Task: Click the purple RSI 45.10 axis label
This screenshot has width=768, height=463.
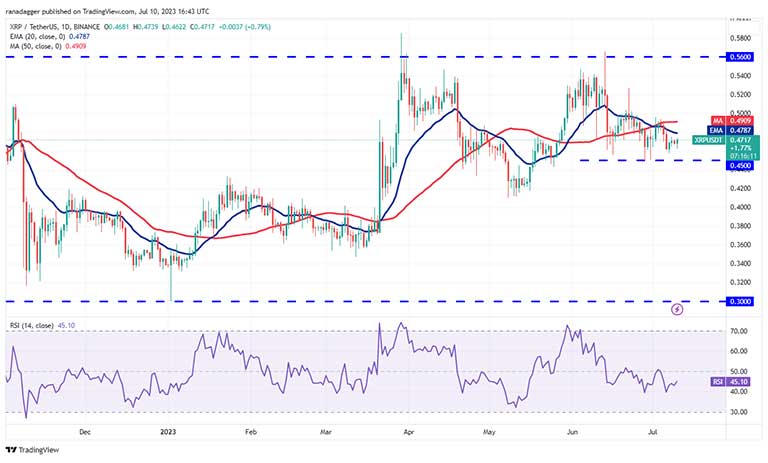Action: point(730,382)
